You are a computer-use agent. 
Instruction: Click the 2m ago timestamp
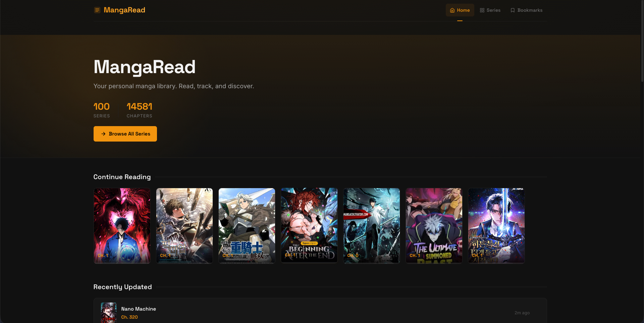click(x=522, y=313)
